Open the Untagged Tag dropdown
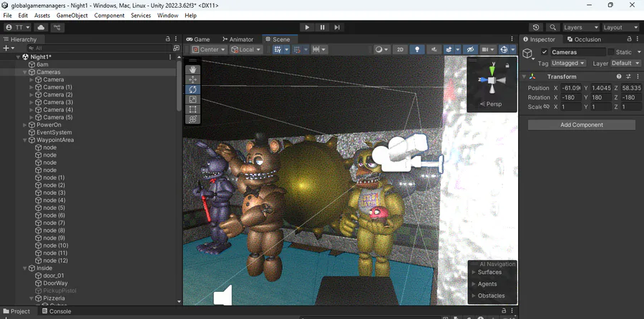 [568, 63]
